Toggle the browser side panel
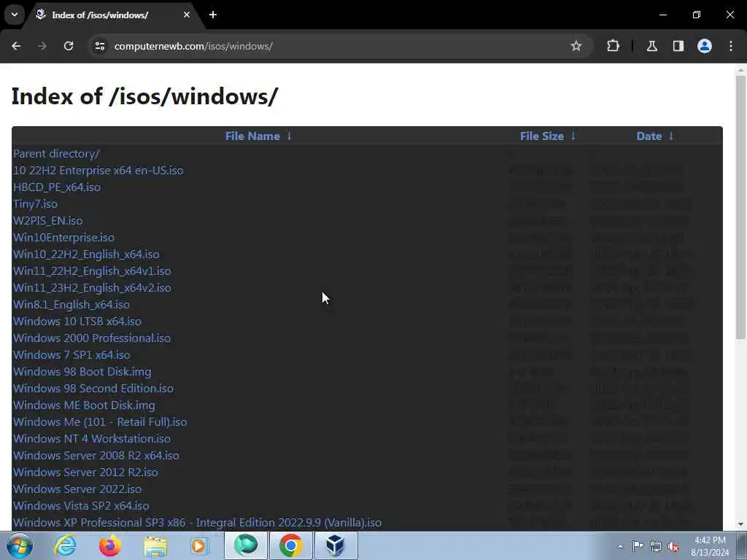The image size is (747, 560). coord(678,46)
